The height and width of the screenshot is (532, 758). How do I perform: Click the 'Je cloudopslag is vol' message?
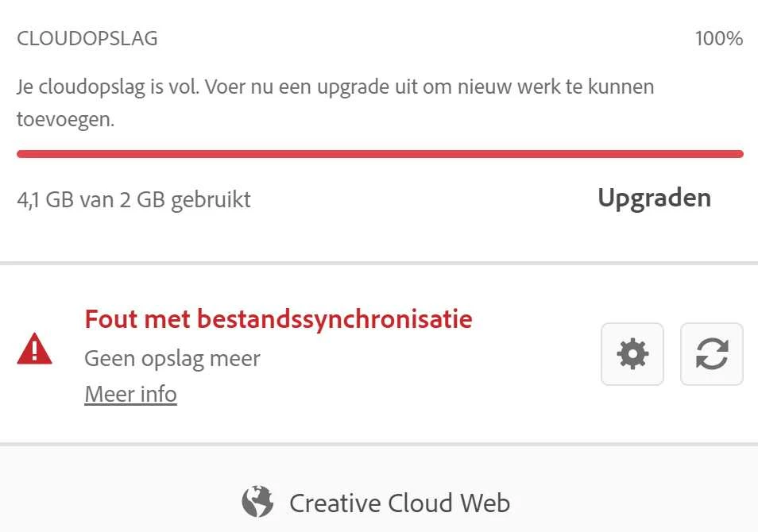click(x=335, y=103)
